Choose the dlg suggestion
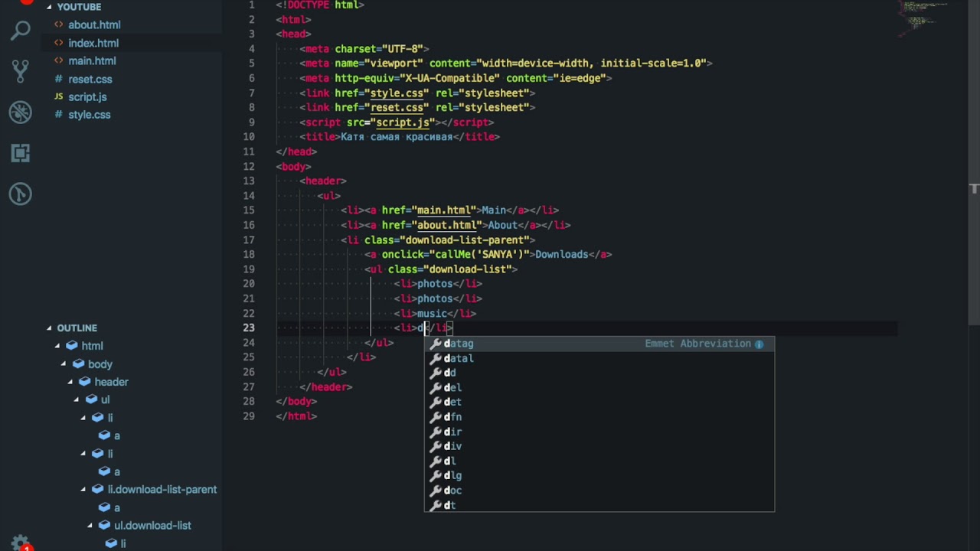 (599, 475)
